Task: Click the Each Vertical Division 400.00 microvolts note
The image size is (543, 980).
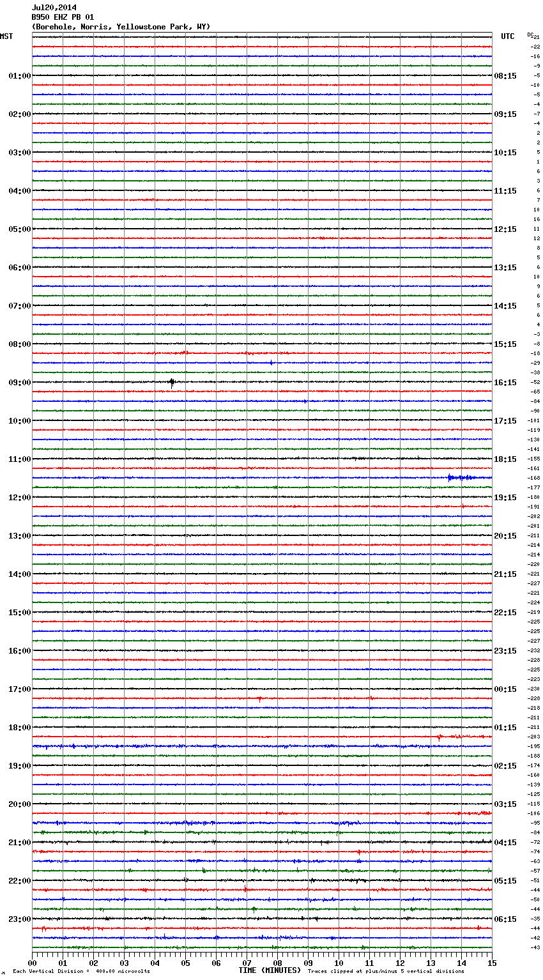Action: [x=81, y=971]
